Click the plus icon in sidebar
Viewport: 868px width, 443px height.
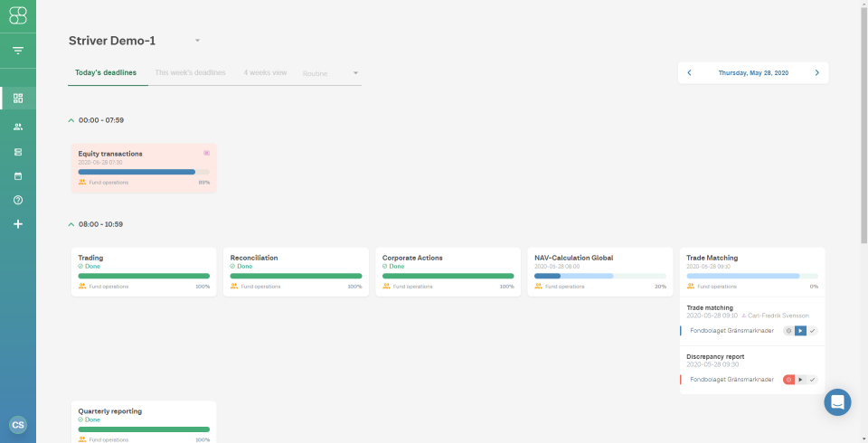tap(18, 224)
